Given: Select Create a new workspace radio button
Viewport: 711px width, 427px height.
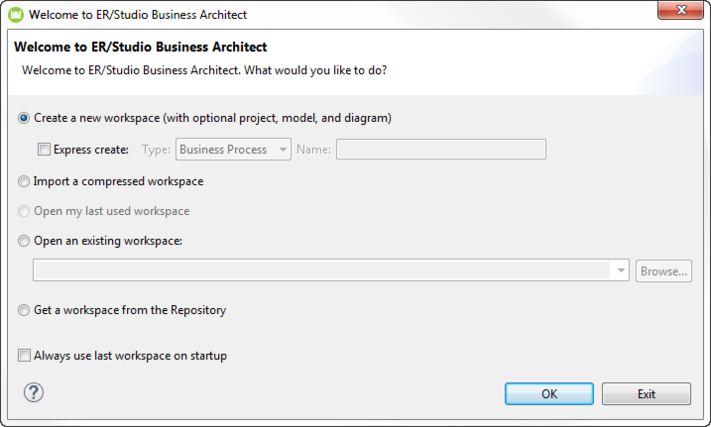Looking at the screenshot, I should pos(24,118).
